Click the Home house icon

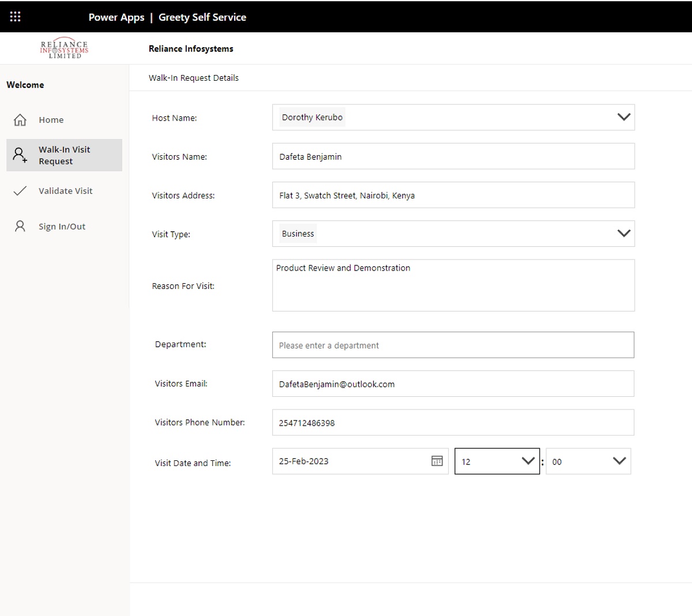(20, 120)
